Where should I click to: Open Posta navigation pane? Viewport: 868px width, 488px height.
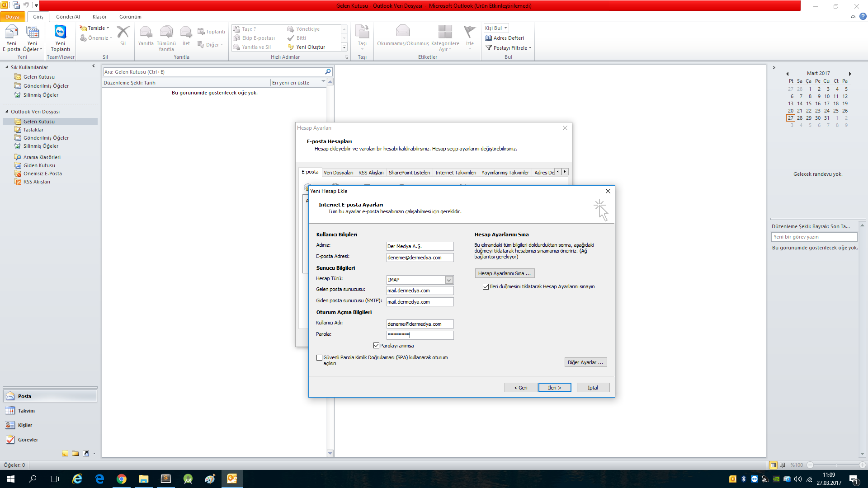(50, 396)
